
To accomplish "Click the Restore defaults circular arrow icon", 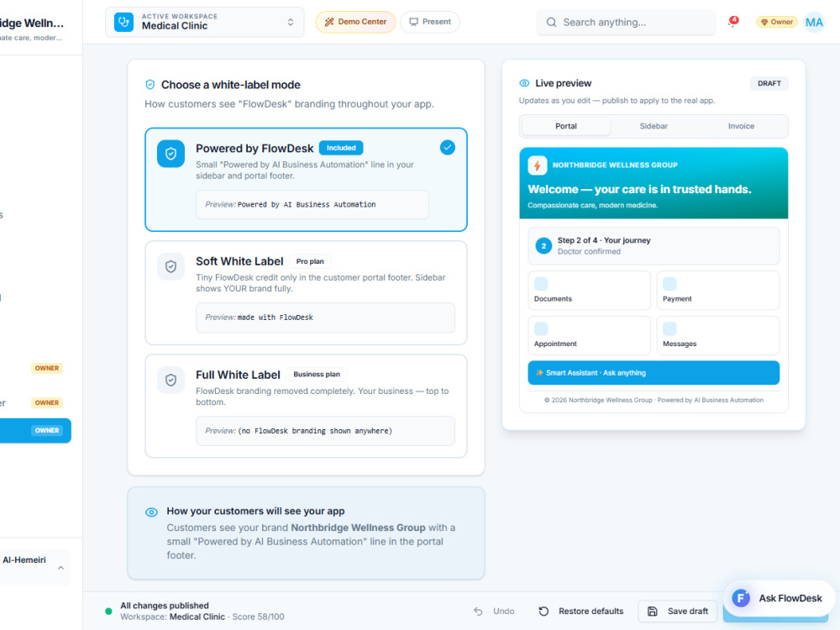I will click(543, 612).
